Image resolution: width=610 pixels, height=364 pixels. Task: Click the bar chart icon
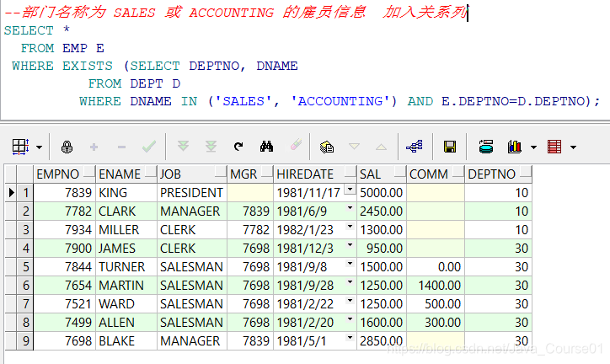514,147
